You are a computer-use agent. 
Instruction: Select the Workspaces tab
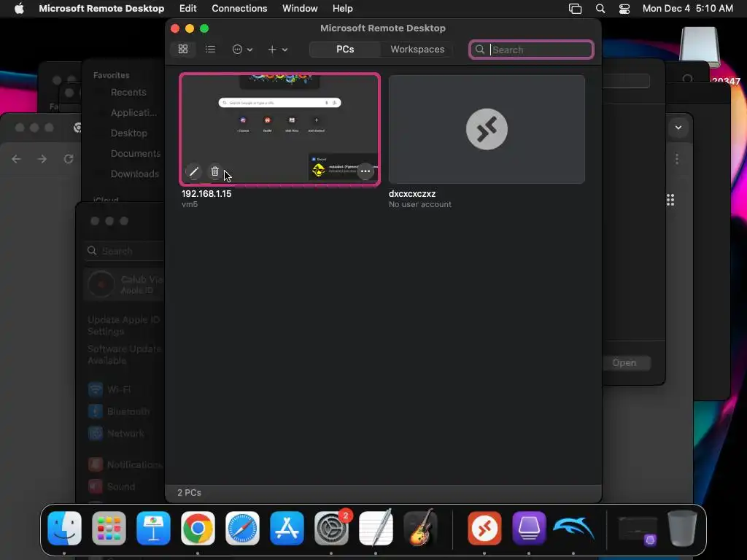point(417,49)
